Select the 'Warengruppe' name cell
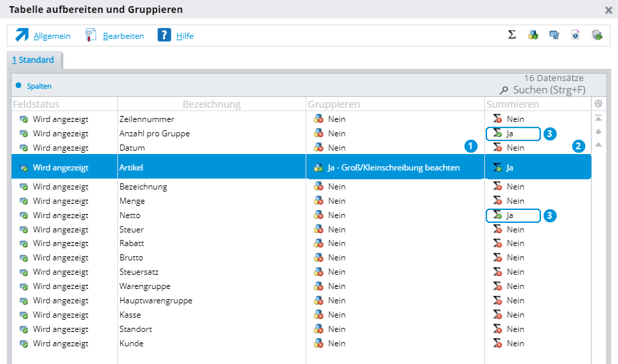 point(145,286)
